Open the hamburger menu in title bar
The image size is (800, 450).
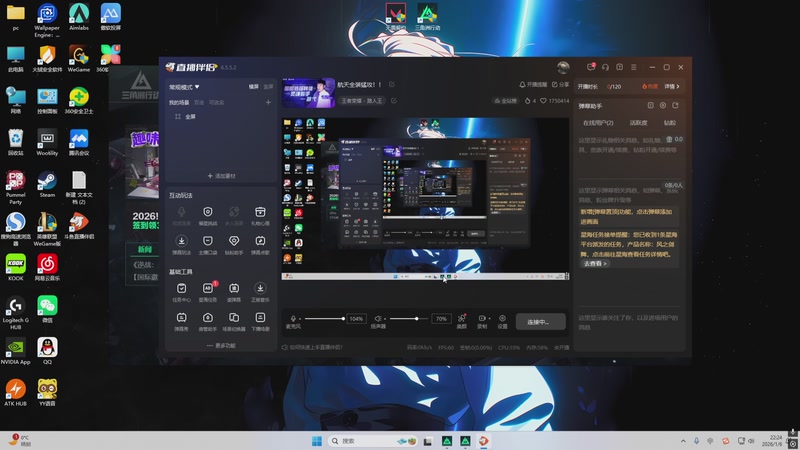click(634, 67)
